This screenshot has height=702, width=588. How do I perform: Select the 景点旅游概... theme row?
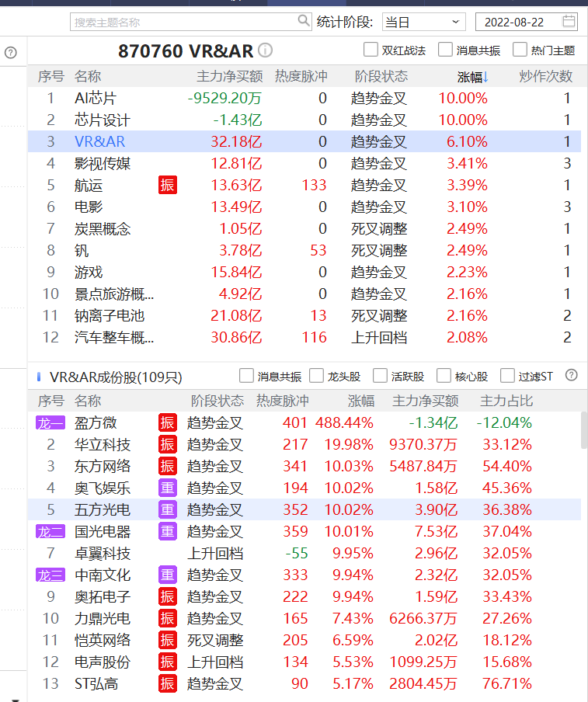(x=304, y=294)
